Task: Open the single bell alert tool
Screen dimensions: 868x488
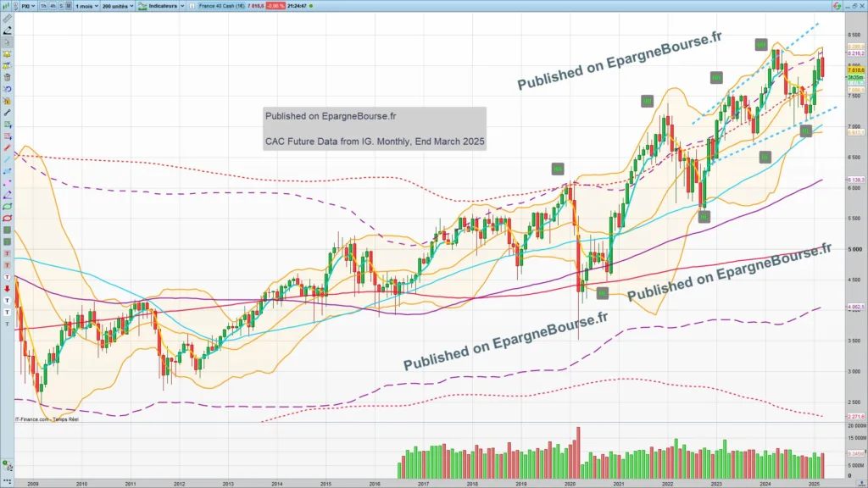Action: coord(7,54)
